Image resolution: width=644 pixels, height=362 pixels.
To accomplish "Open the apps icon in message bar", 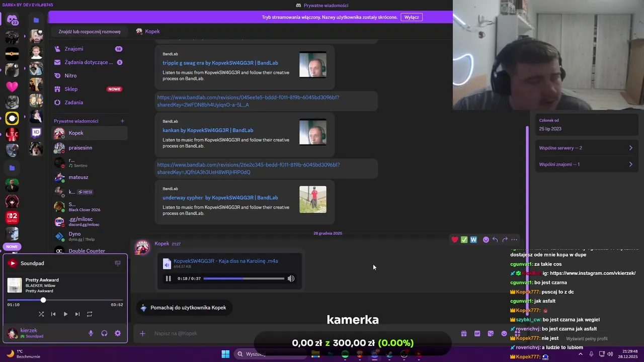I will coord(517,333).
